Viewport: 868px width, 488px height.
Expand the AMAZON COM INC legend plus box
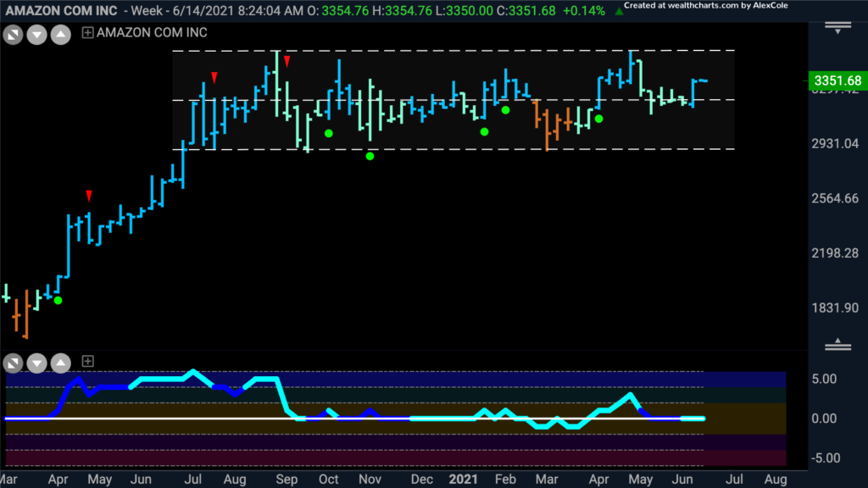[x=87, y=33]
